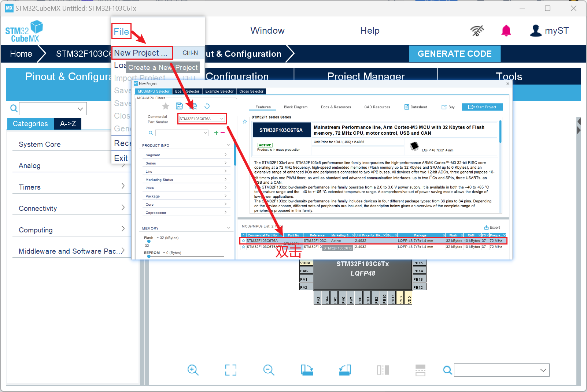Click the rotate clockwise icon in bottom toolbar
This screenshot has height=392, width=587.
[307, 370]
